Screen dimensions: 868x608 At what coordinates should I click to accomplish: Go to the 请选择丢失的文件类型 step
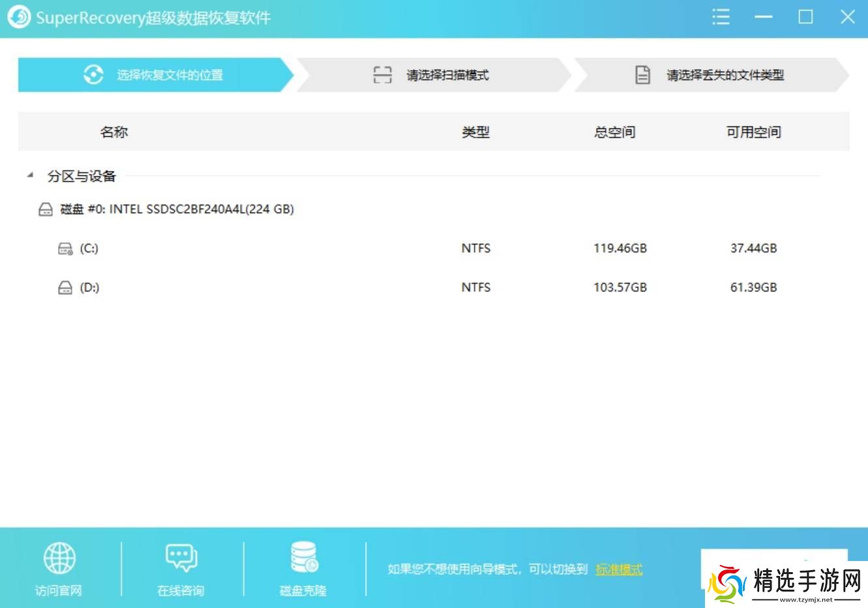(710, 75)
